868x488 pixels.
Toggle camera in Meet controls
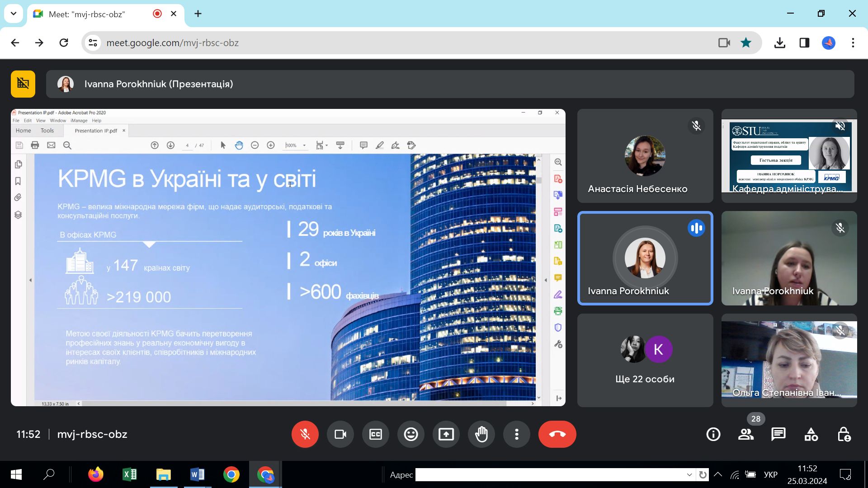[340, 434]
